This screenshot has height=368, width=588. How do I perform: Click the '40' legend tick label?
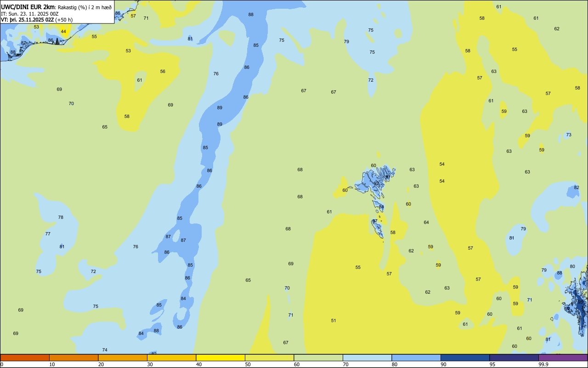coord(199,364)
